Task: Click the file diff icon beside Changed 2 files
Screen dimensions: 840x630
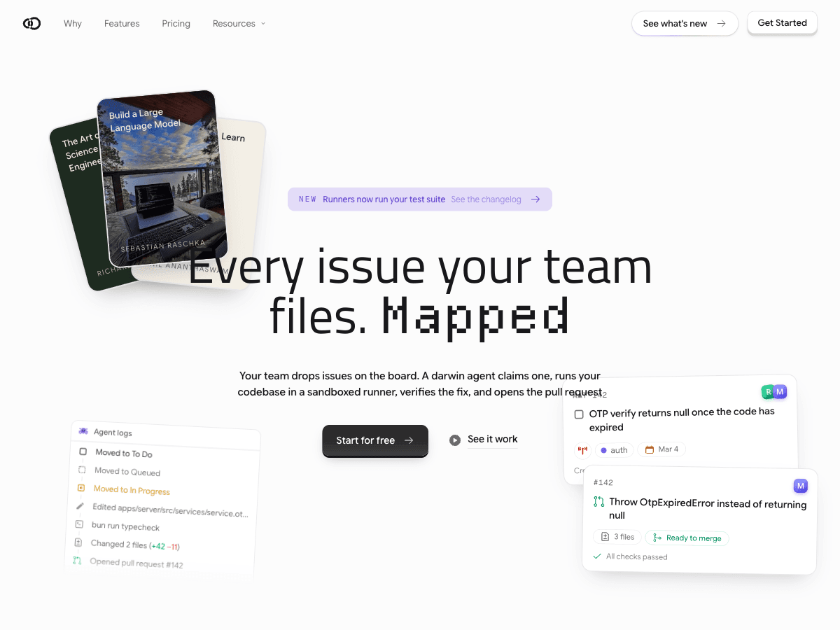Action: pyautogui.click(x=78, y=542)
